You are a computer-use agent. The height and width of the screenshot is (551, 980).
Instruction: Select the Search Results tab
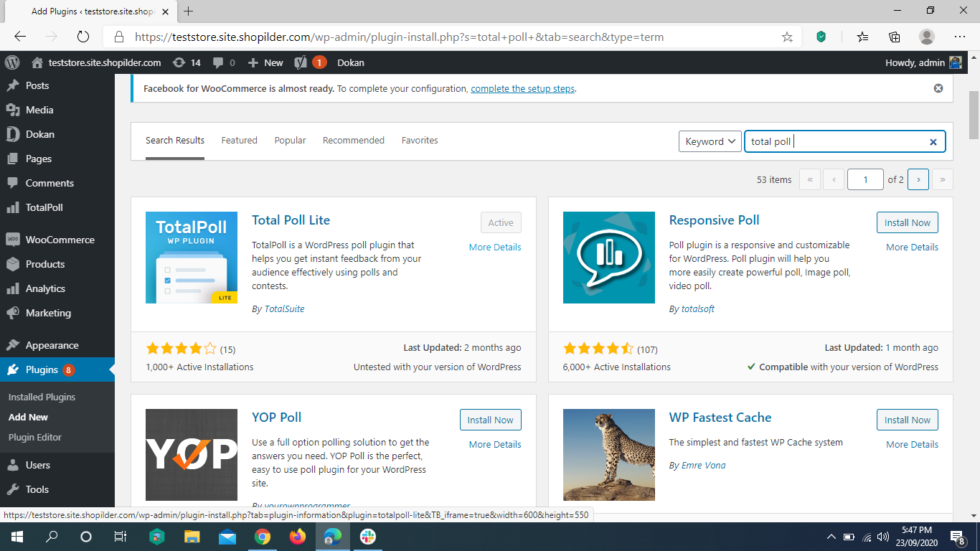click(x=175, y=141)
